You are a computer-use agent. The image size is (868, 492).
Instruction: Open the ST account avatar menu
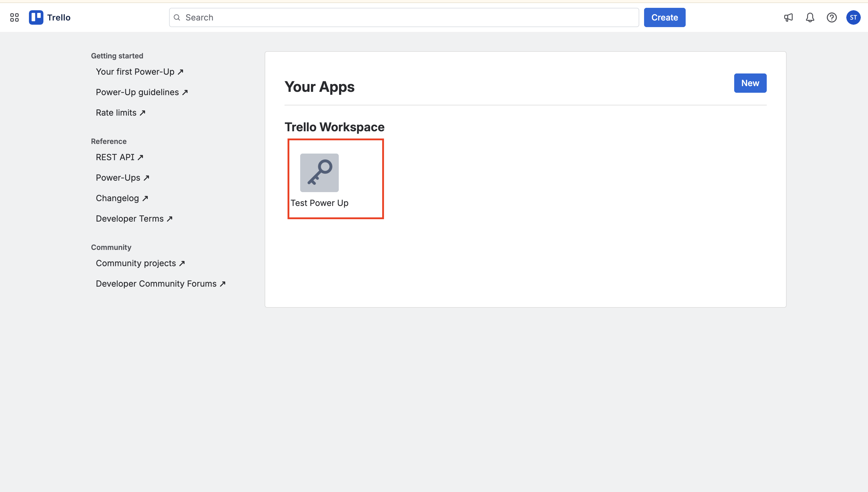coord(853,17)
